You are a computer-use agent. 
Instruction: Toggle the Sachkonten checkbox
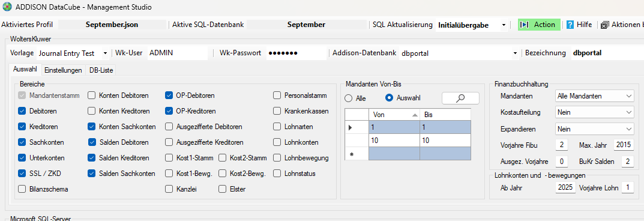tap(22, 142)
